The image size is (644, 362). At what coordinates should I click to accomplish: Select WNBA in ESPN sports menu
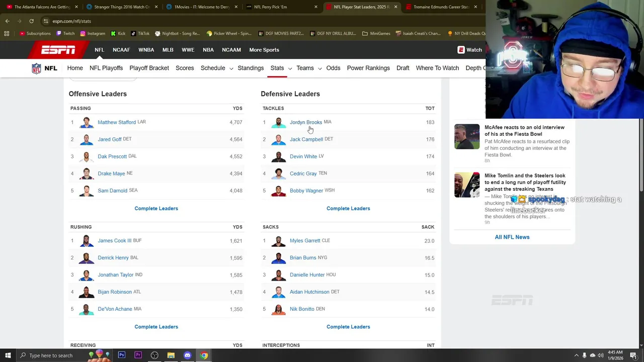[146, 50]
